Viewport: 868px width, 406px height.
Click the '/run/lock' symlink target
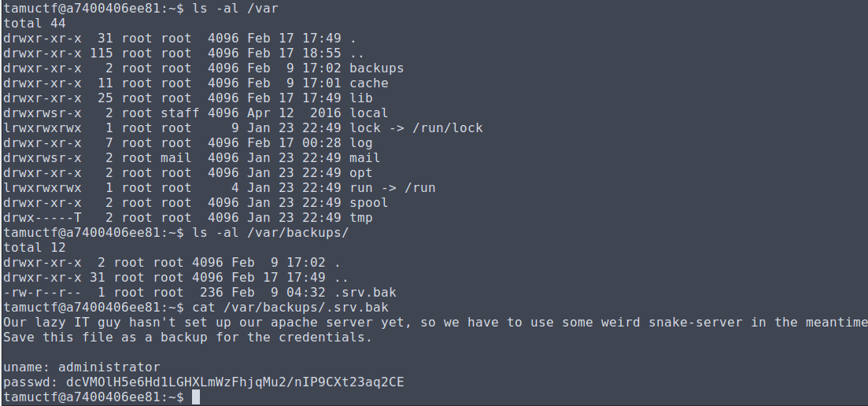click(x=447, y=127)
